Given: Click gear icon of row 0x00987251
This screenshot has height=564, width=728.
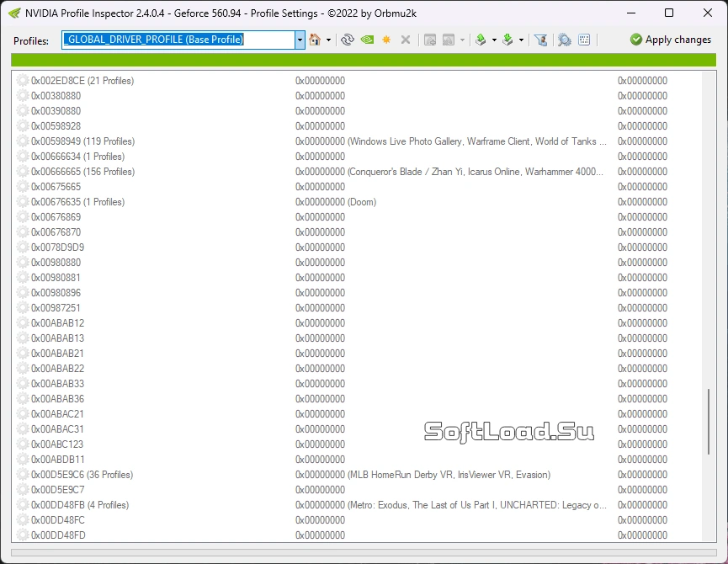Looking at the screenshot, I should (23, 308).
